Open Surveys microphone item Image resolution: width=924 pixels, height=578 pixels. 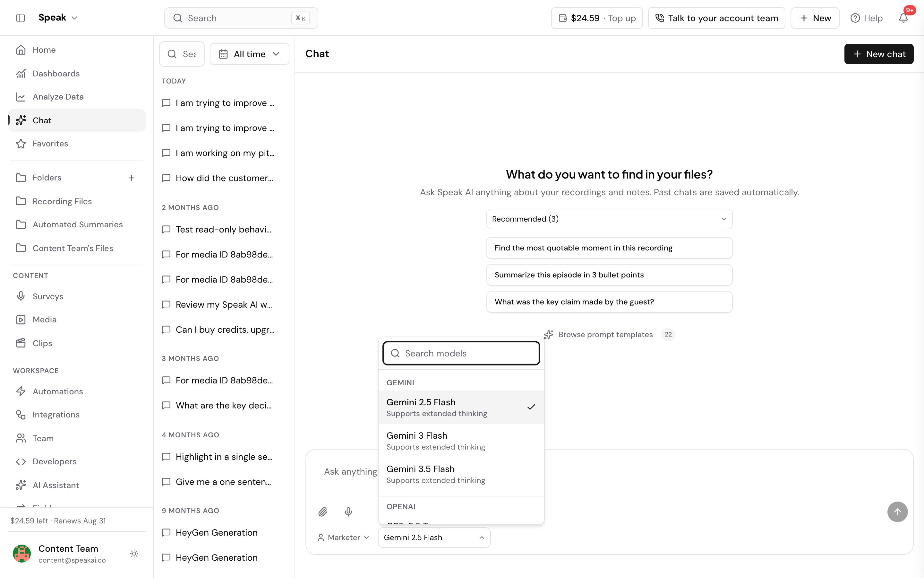click(x=21, y=296)
